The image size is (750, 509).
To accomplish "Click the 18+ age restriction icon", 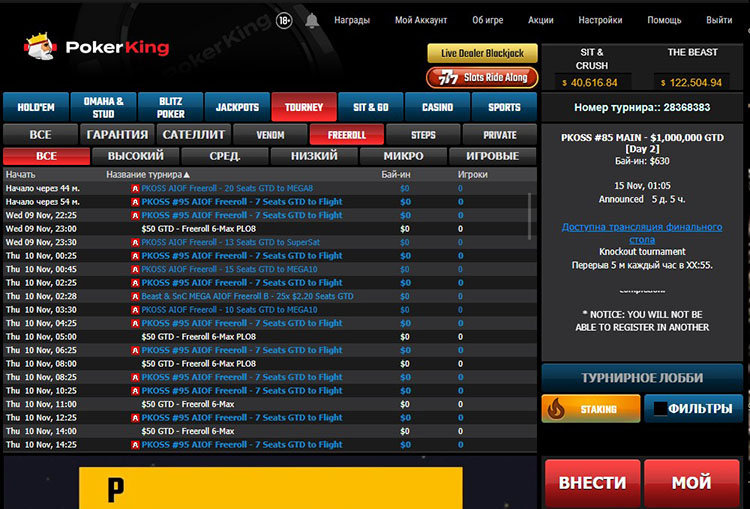I will (284, 21).
